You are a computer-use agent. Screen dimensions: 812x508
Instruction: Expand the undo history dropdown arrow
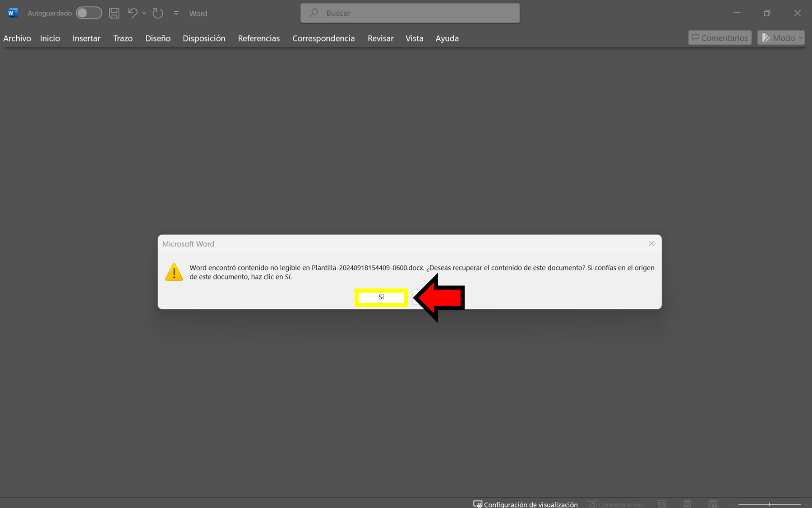tap(144, 14)
